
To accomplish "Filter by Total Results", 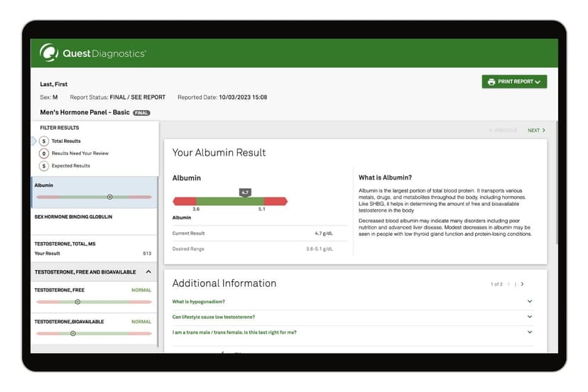I will [x=65, y=141].
